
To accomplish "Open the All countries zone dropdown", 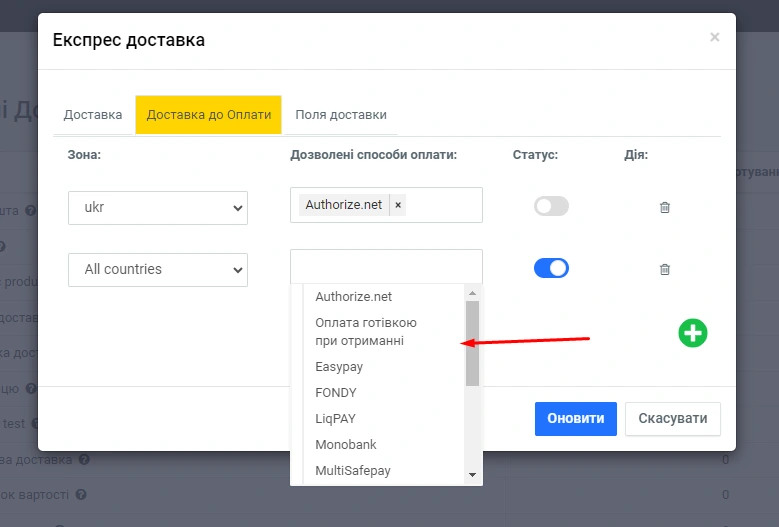I will 158,269.
